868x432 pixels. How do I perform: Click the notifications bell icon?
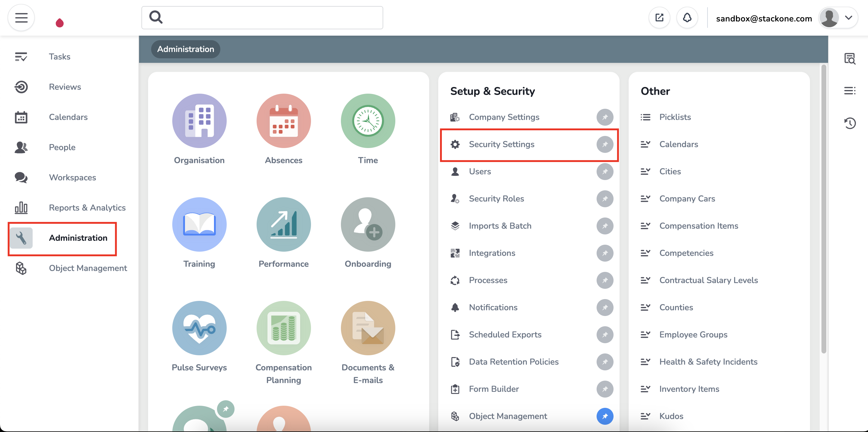(x=687, y=18)
